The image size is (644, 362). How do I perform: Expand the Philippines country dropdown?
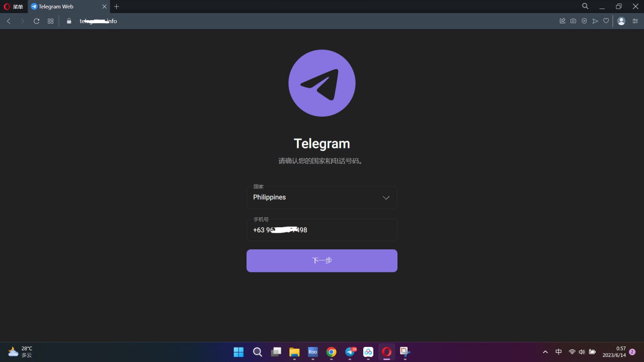click(x=321, y=198)
